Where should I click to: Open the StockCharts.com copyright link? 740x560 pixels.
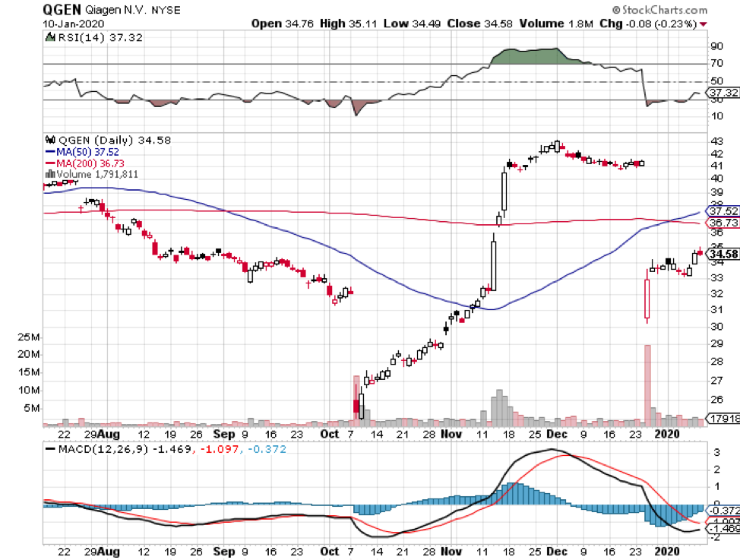point(659,10)
